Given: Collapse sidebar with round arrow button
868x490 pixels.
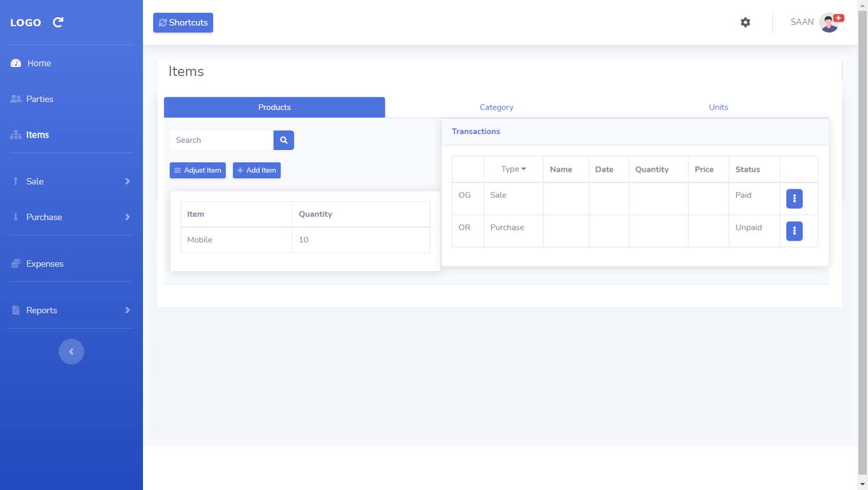Looking at the screenshot, I should click(71, 352).
